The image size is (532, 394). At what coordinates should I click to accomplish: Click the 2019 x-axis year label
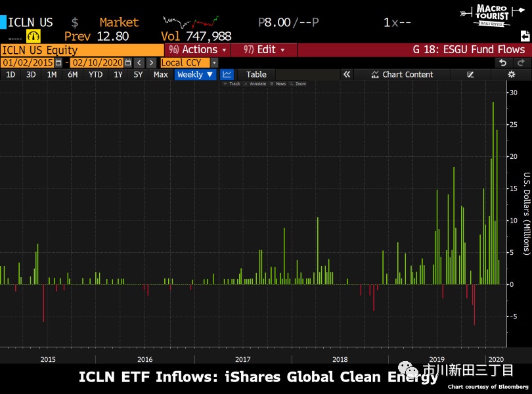tap(437, 359)
